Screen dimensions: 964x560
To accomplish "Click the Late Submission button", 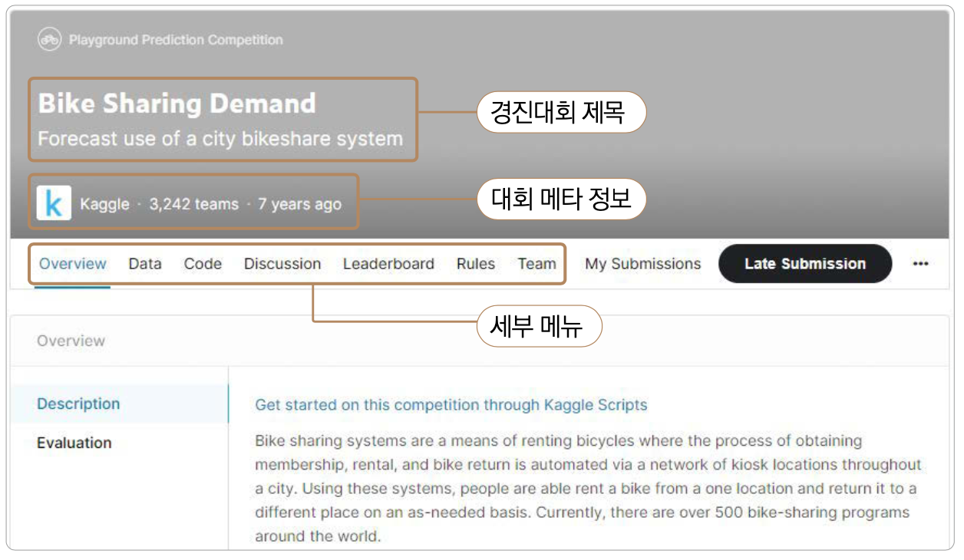I will [x=804, y=264].
